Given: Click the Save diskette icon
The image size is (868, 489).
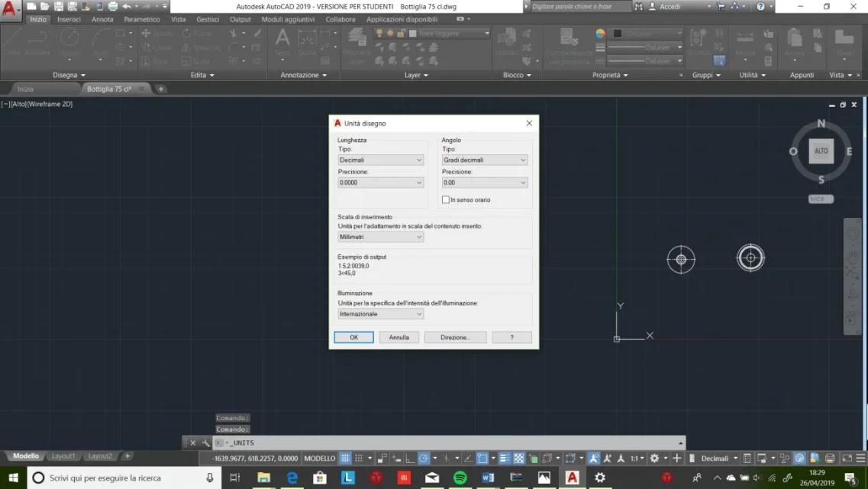Looking at the screenshot, I should 58,6.
